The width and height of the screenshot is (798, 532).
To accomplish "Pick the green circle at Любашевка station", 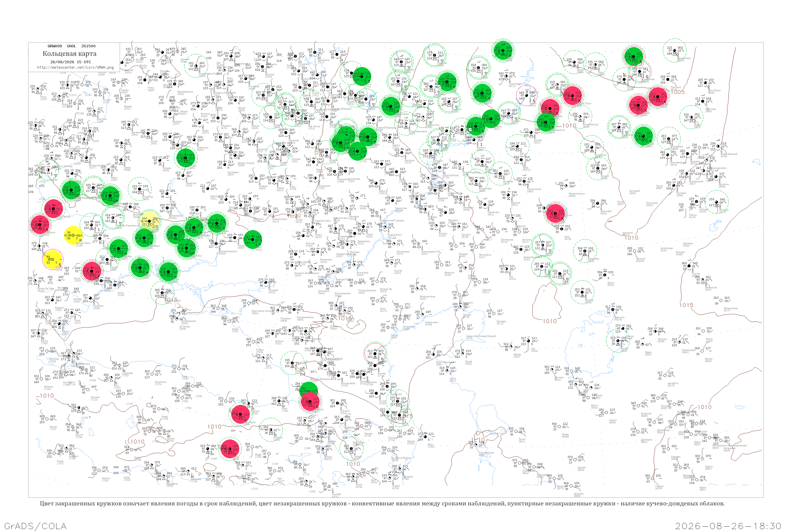I will coord(144,238).
